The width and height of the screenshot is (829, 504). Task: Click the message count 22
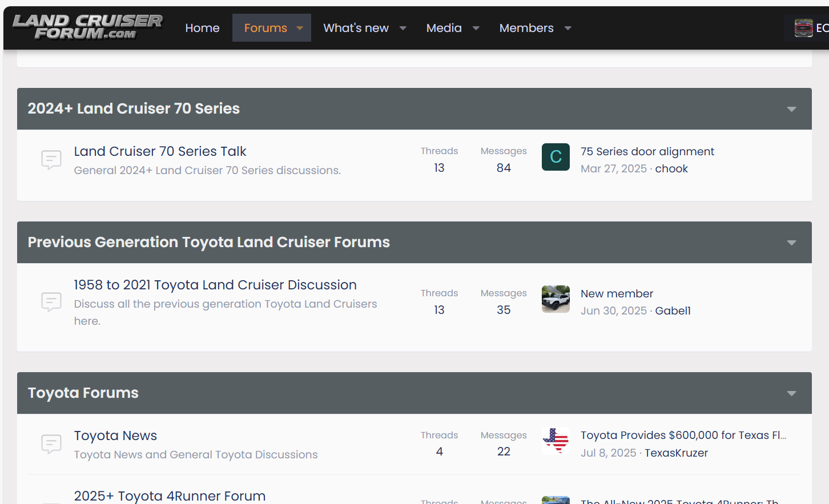[x=504, y=451]
